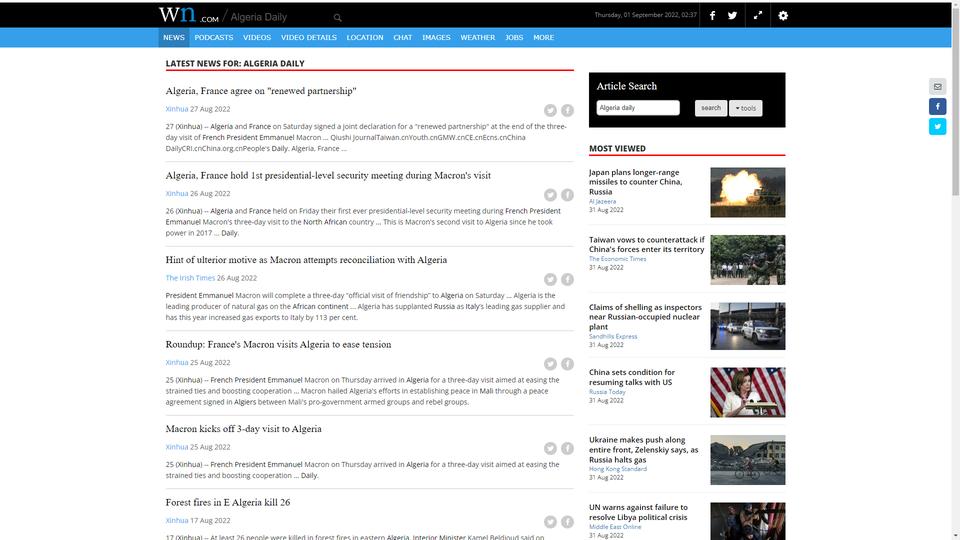The image size is (960, 540).
Task: Select the NEWS tab
Action: click(174, 37)
